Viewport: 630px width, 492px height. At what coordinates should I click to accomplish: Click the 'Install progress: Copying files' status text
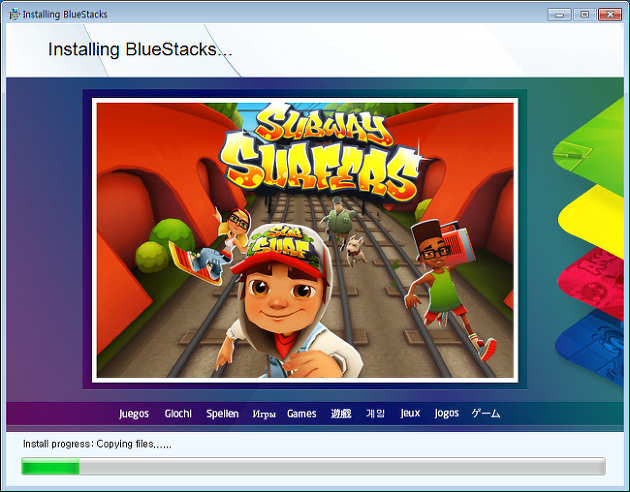coord(97,444)
